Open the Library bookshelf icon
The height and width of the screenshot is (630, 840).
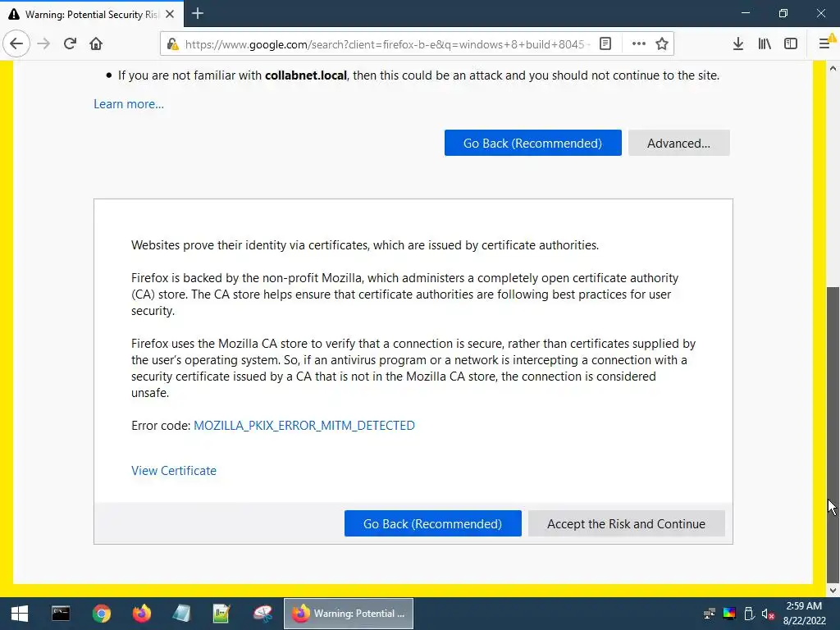pyautogui.click(x=765, y=43)
